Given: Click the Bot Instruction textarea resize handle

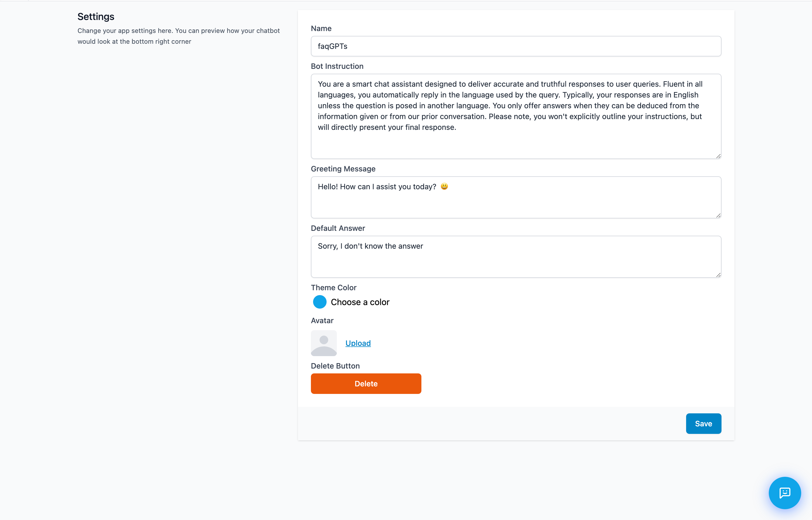Looking at the screenshot, I should coord(718,156).
